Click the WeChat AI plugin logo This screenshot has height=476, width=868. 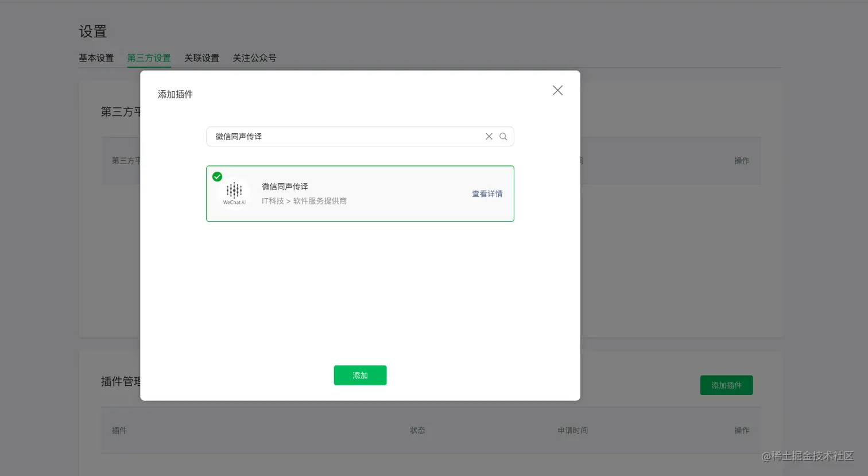coord(234,194)
